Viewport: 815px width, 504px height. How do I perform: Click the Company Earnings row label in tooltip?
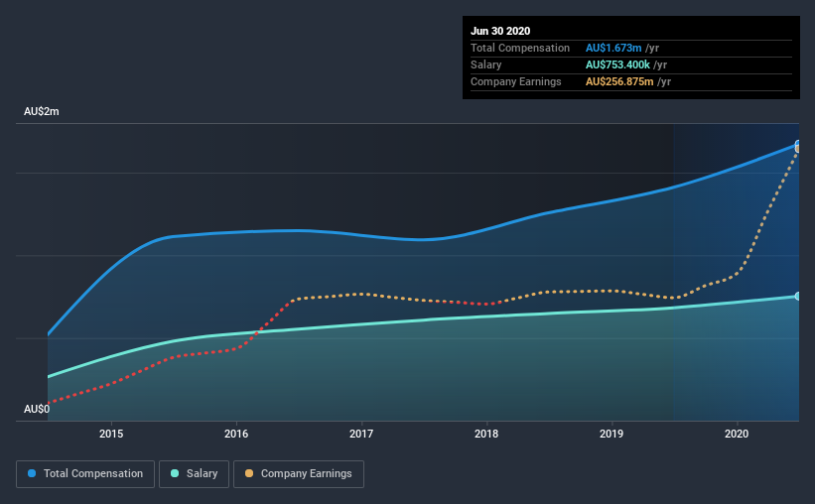pos(516,81)
